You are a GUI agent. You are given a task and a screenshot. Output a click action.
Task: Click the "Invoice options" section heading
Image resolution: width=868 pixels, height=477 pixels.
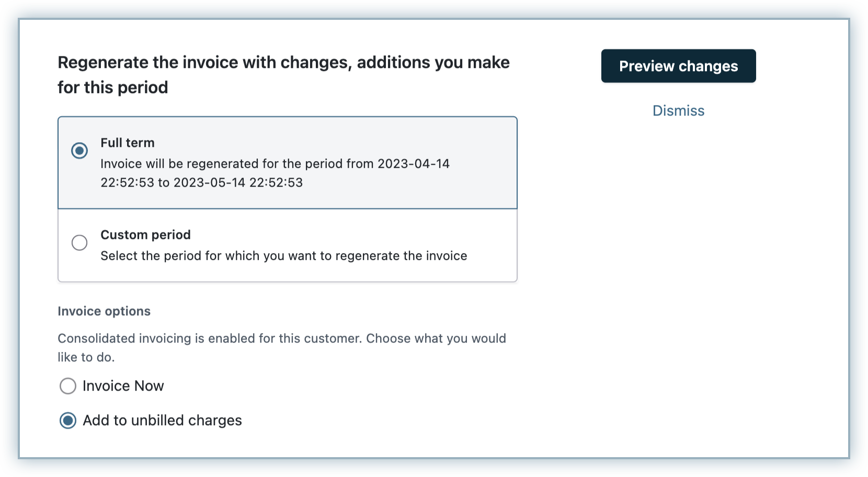coord(104,311)
